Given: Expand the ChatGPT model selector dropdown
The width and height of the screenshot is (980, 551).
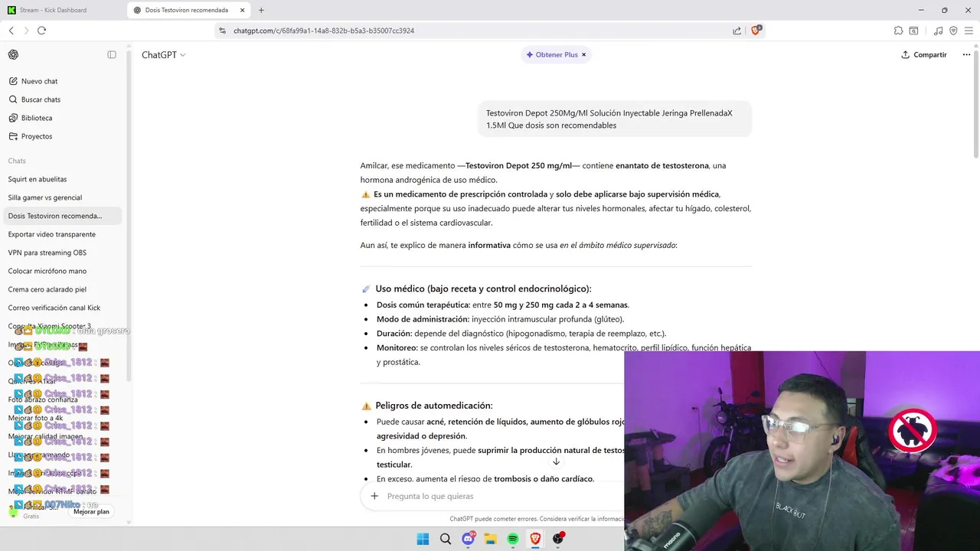Looking at the screenshot, I should [163, 55].
